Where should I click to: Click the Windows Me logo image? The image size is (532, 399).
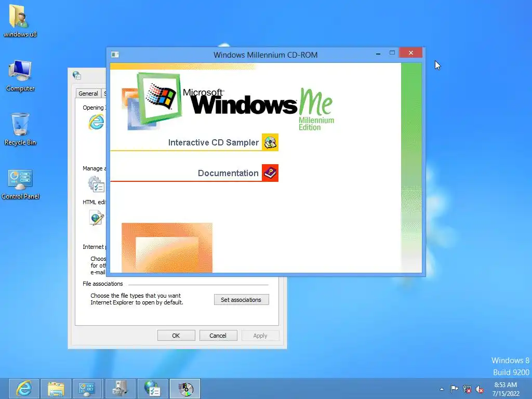point(228,101)
